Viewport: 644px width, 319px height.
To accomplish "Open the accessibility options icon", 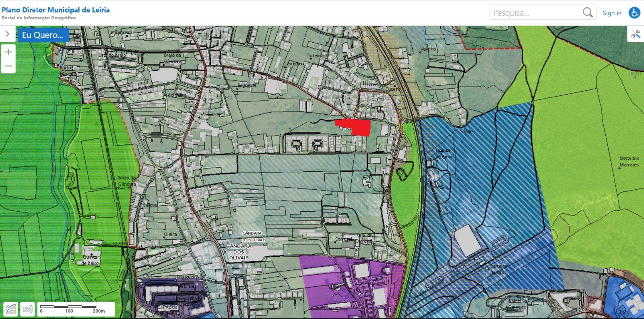I will pyautogui.click(x=634, y=13).
